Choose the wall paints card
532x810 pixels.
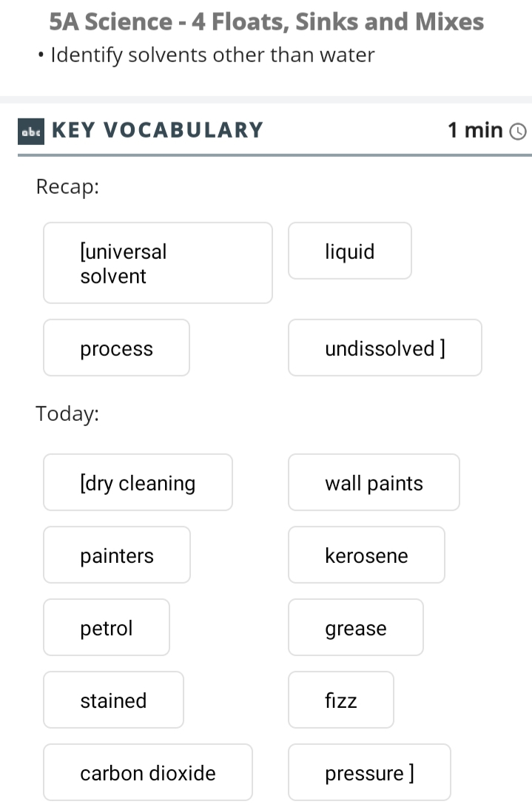pyautogui.click(x=374, y=482)
